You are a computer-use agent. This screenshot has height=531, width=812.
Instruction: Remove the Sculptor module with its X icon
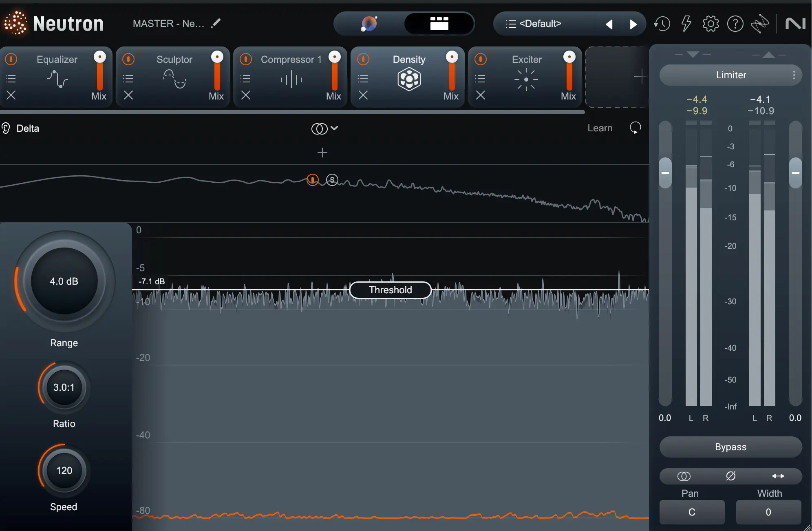click(128, 95)
